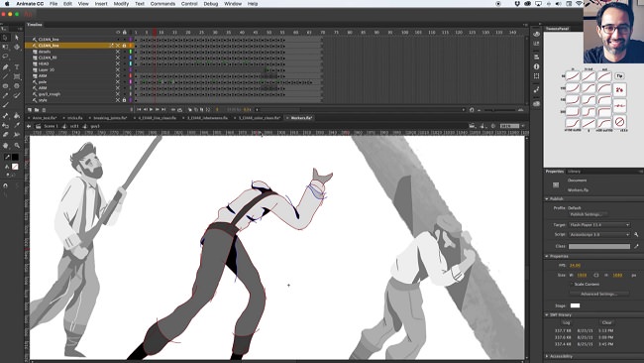Click the white Stage color swatch
This screenshot has height=363, width=644.
point(575,305)
